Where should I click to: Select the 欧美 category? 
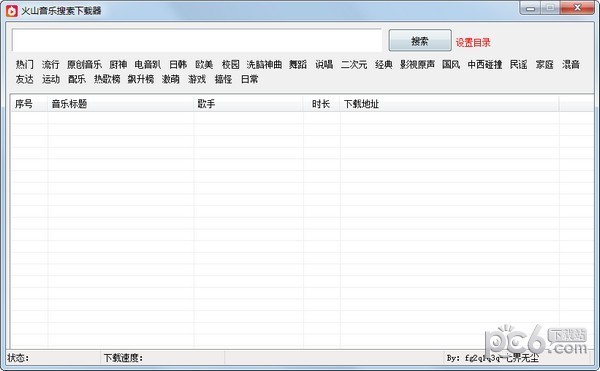[204, 64]
